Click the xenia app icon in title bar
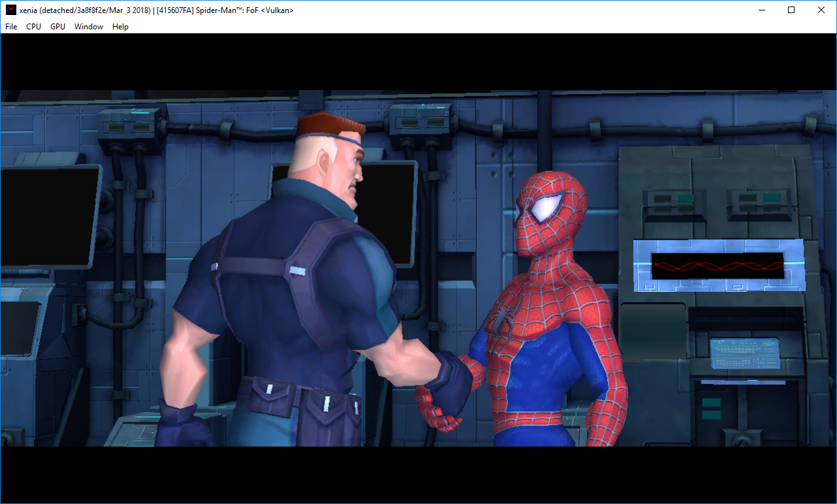The width and height of the screenshot is (837, 504). tap(10, 10)
